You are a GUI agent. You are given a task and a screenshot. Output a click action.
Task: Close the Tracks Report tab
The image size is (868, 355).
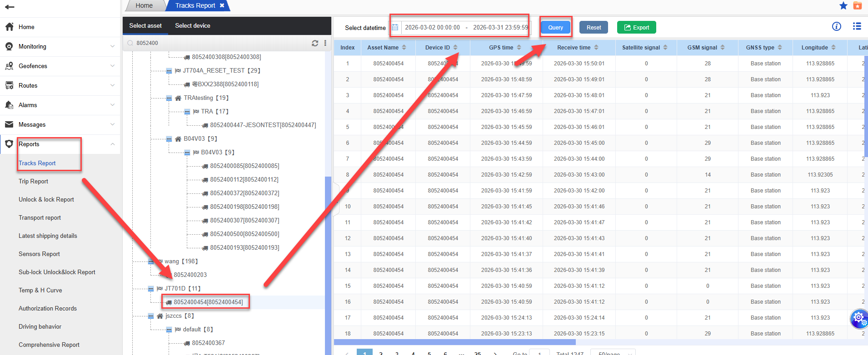coord(222,5)
